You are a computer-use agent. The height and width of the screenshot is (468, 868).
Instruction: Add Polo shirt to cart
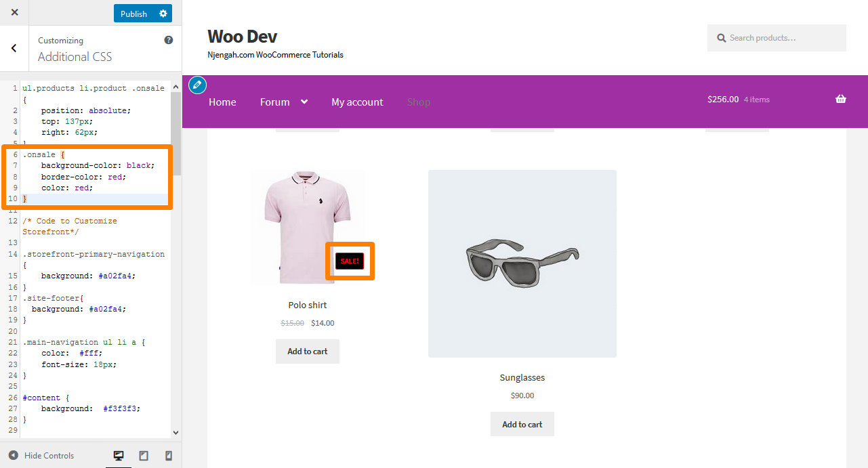click(308, 352)
